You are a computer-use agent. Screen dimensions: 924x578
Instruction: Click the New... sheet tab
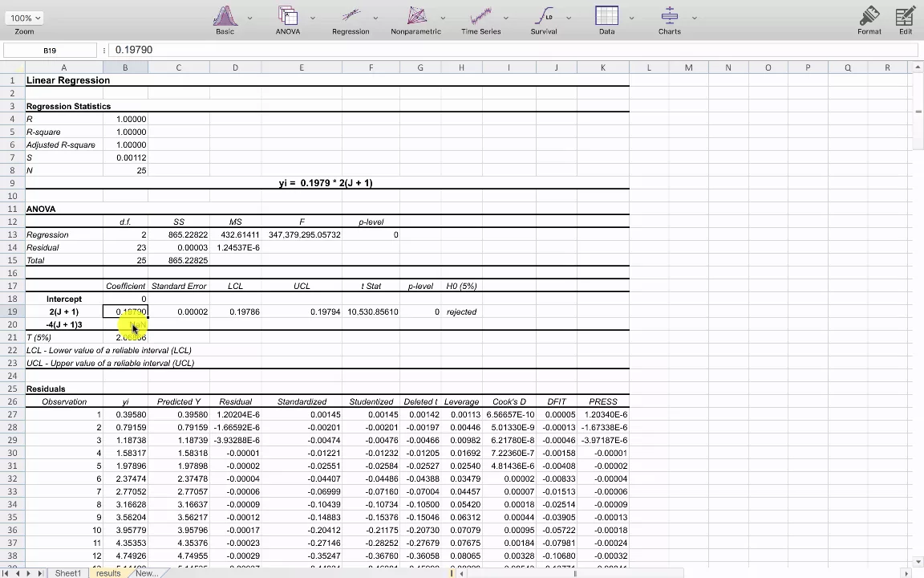[x=147, y=573]
